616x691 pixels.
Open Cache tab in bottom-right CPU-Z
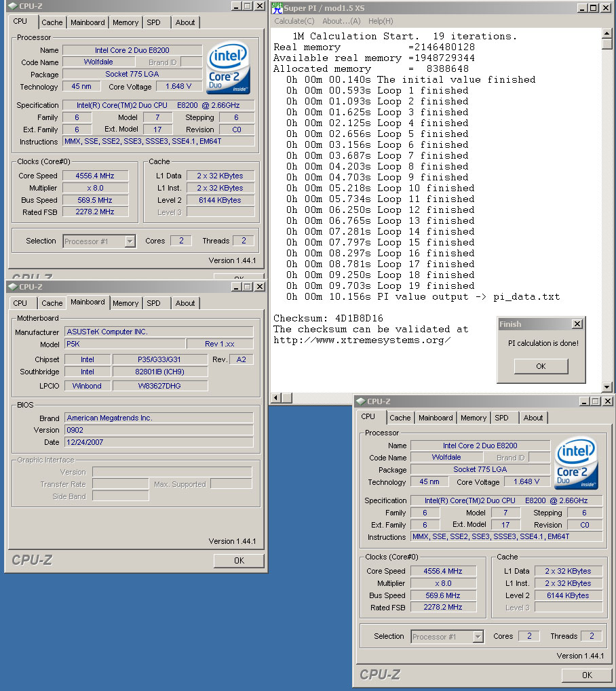click(400, 418)
